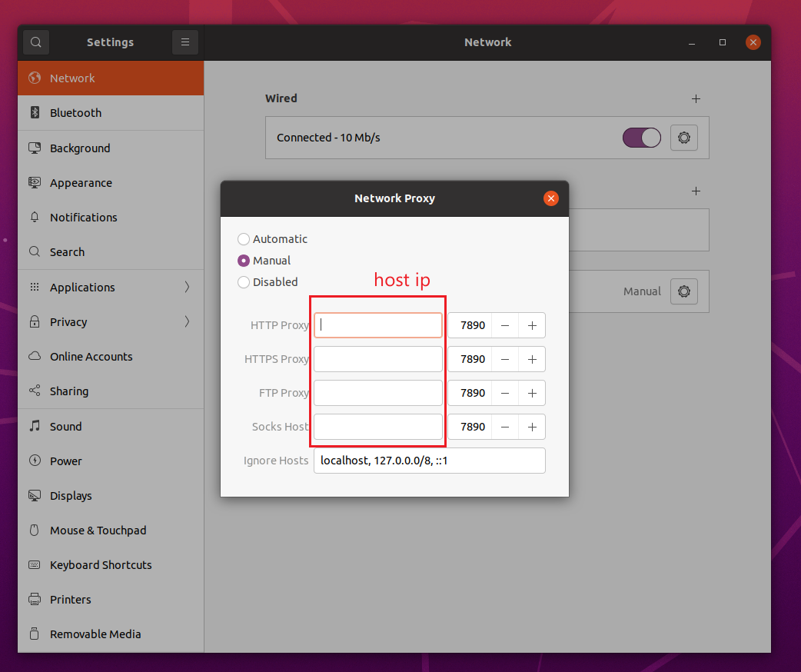Image resolution: width=801 pixels, height=672 pixels.
Task: Toggle the Wired connection switch off
Action: click(x=641, y=138)
